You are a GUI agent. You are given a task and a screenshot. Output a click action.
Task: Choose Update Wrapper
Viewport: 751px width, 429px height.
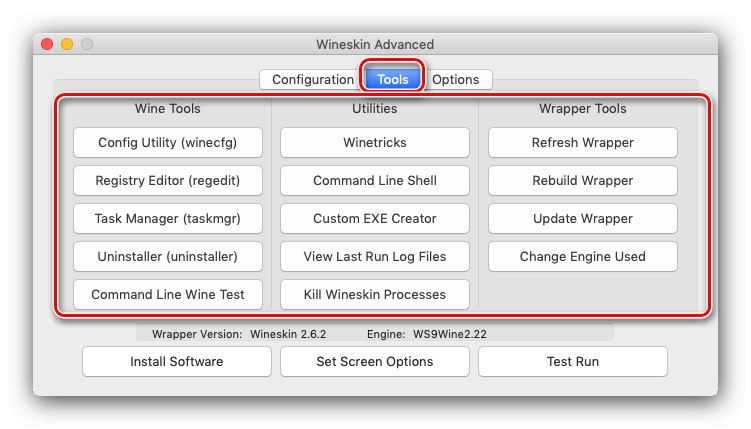(583, 218)
